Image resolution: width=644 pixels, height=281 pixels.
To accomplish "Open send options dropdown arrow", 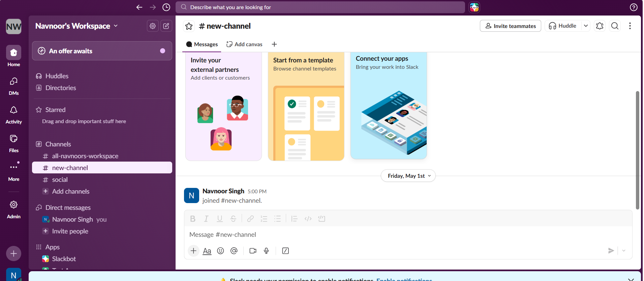I will (x=624, y=251).
